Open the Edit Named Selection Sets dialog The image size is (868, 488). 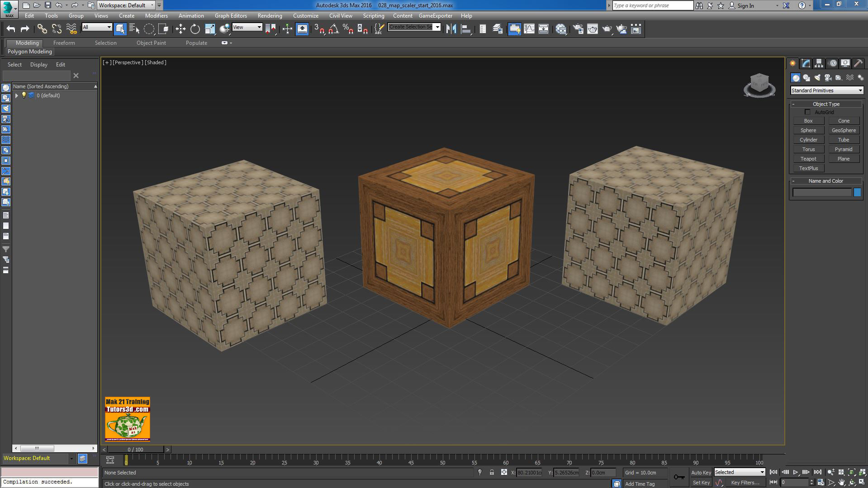pos(379,29)
